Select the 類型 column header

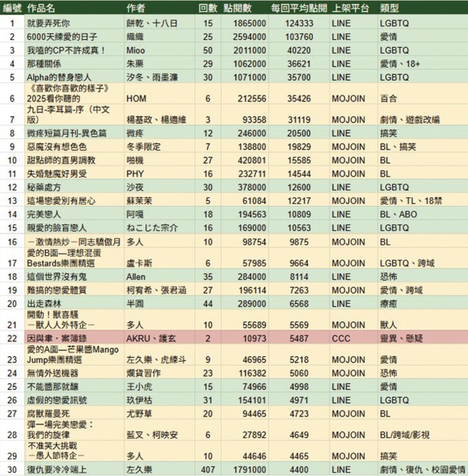[x=389, y=8]
